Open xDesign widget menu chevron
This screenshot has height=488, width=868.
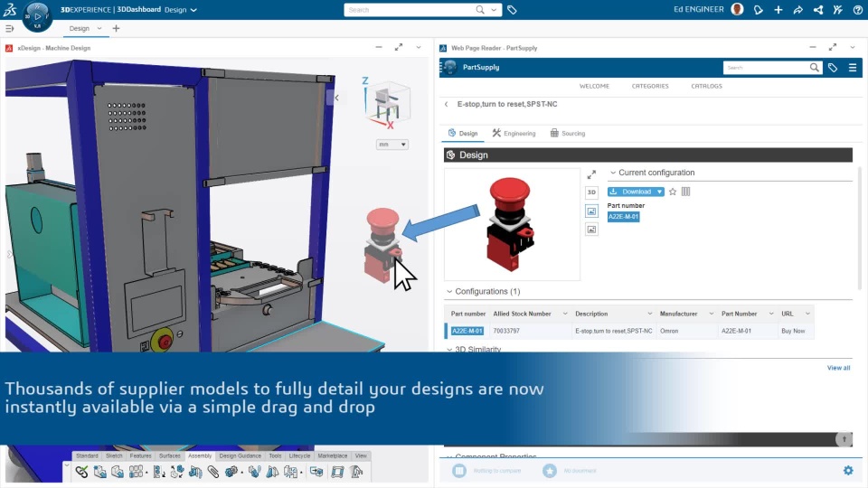419,48
